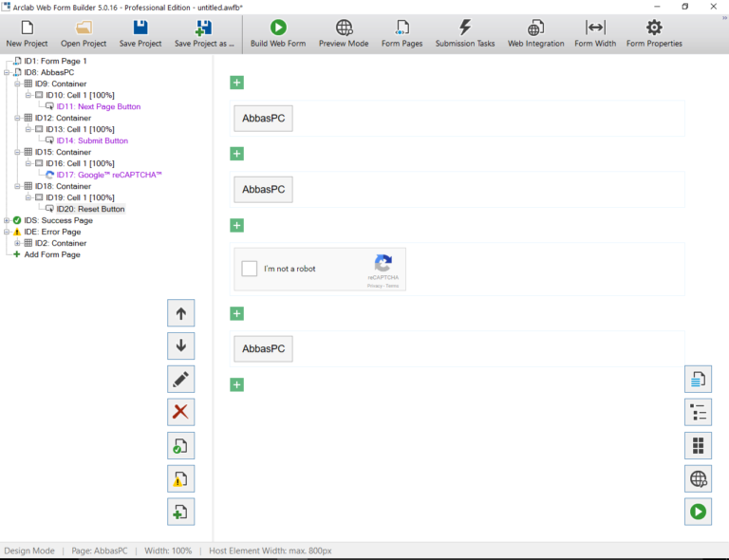729x560 pixels.
Task: Click green plus between first two AbbasPC buttons
Action: [236, 154]
